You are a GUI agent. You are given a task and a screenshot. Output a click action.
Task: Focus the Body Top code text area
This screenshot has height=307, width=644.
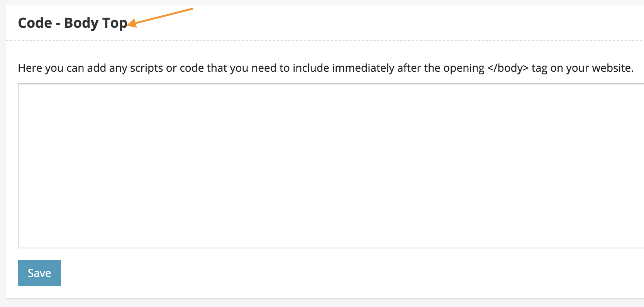[330, 166]
